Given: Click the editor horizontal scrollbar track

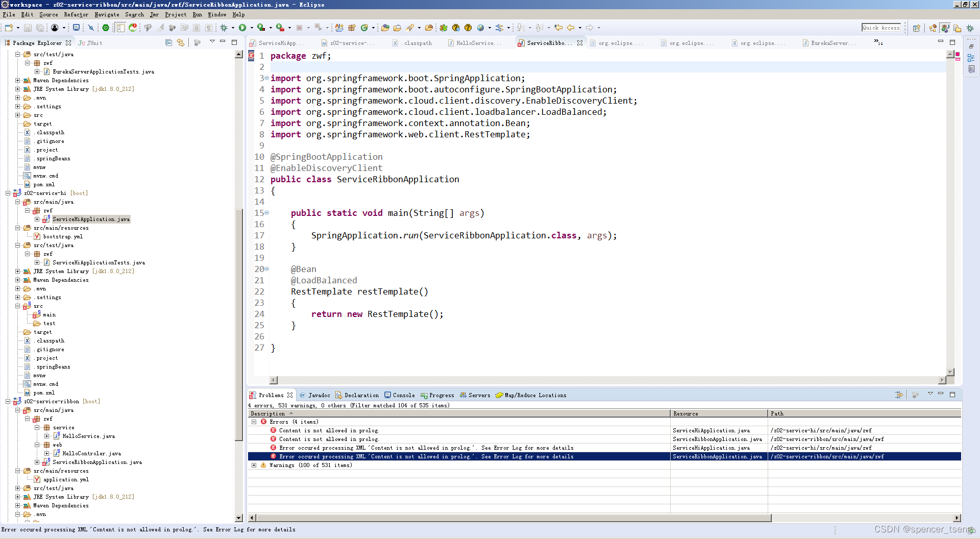Looking at the screenshot, I should click(608, 380).
